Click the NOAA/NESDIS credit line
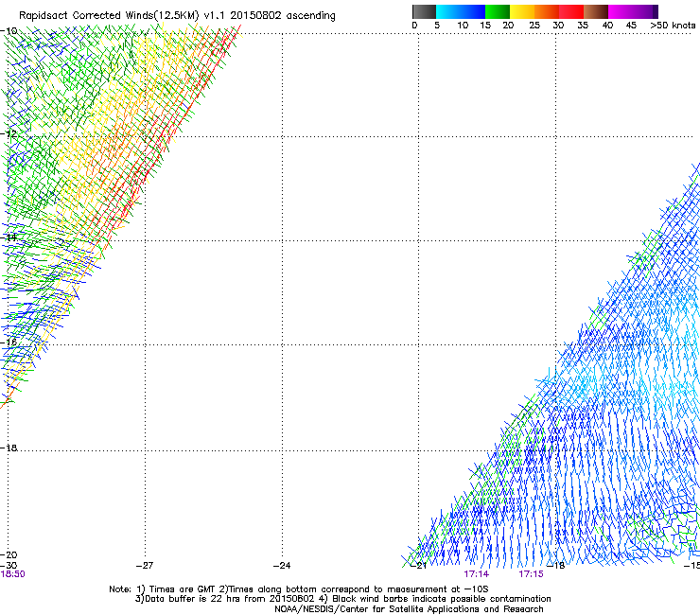The image size is (700, 615). point(409,609)
